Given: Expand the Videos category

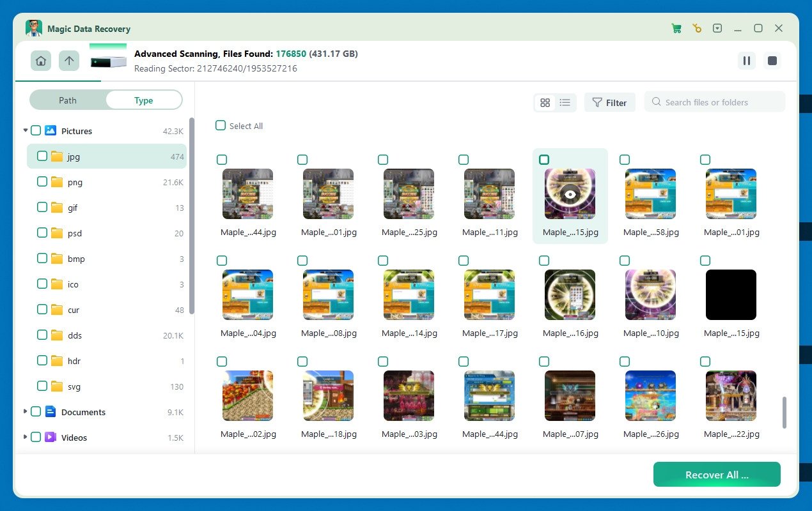Looking at the screenshot, I should 26,438.
